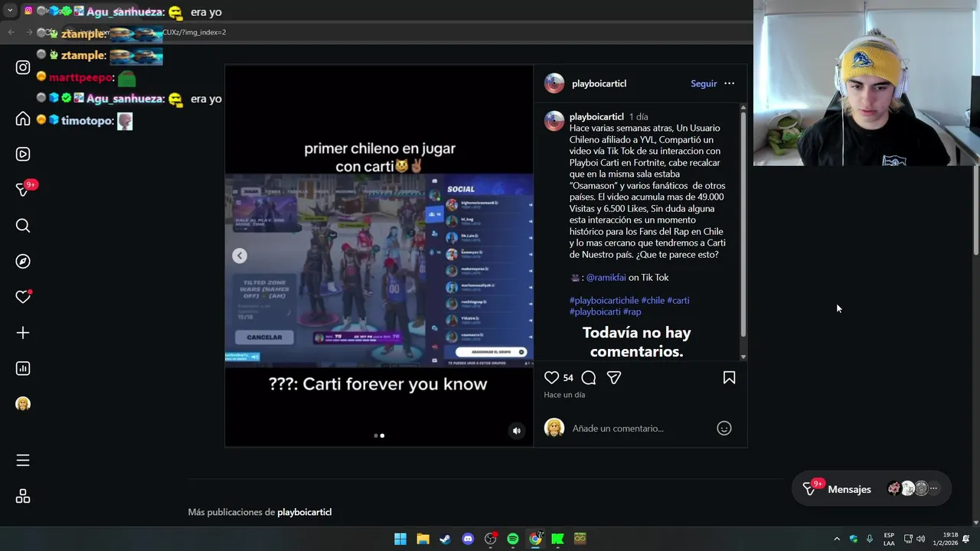Screen dimensions: 980x551
Task: Open #playboicarti hashtag
Action: [594, 311]
